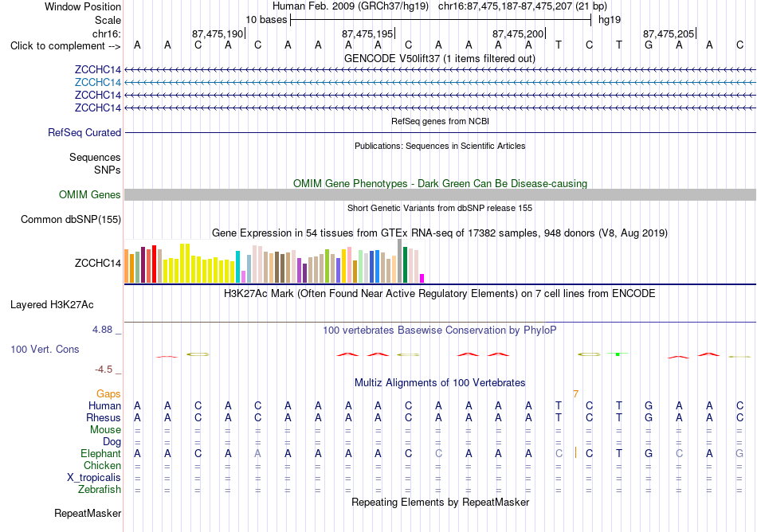Select the tall gray bar in GTEx chart
The width and height of the screenshot is (757, 532).
[400, 261]
